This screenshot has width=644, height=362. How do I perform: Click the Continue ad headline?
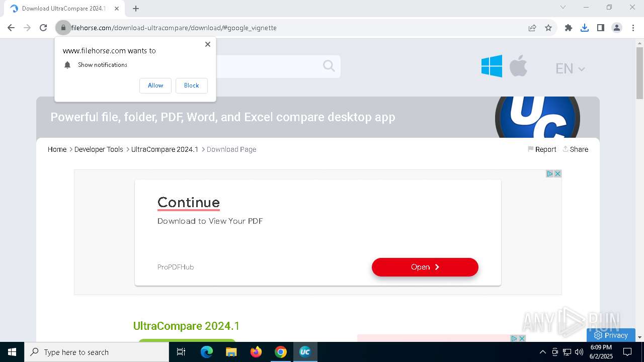point(189,203)
